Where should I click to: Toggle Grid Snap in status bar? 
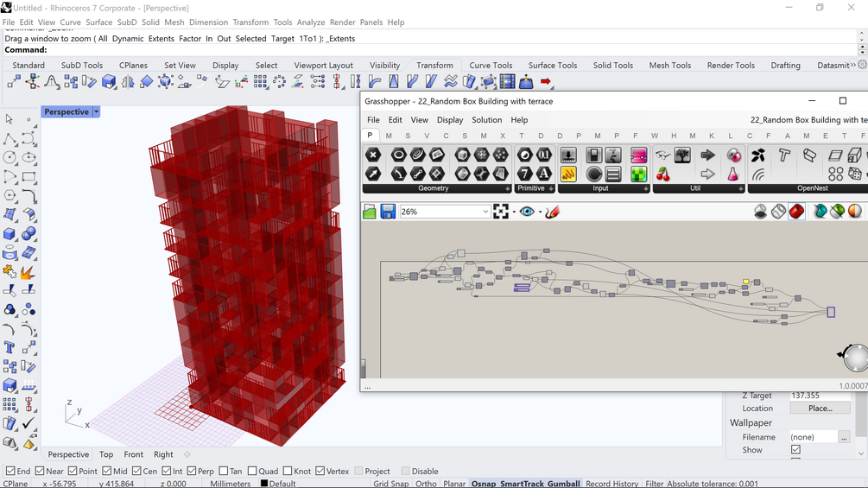tap(391, 483)
